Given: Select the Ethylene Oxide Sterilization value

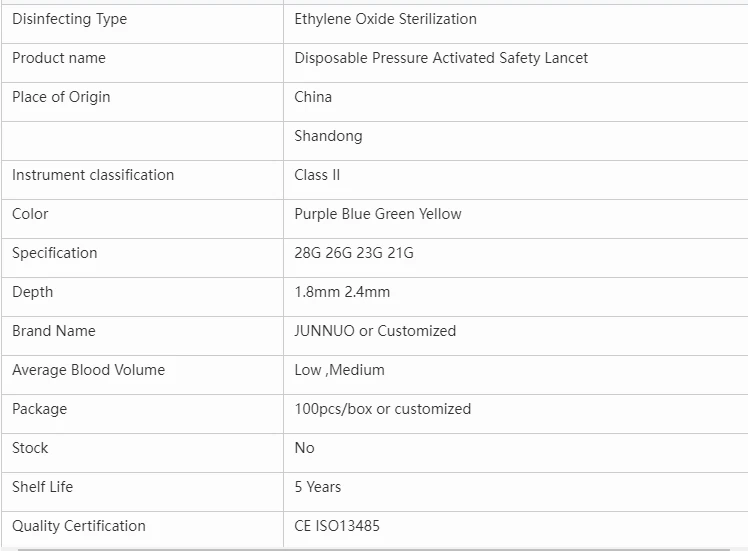Looking at the screenshot, I should pos(385,19).
